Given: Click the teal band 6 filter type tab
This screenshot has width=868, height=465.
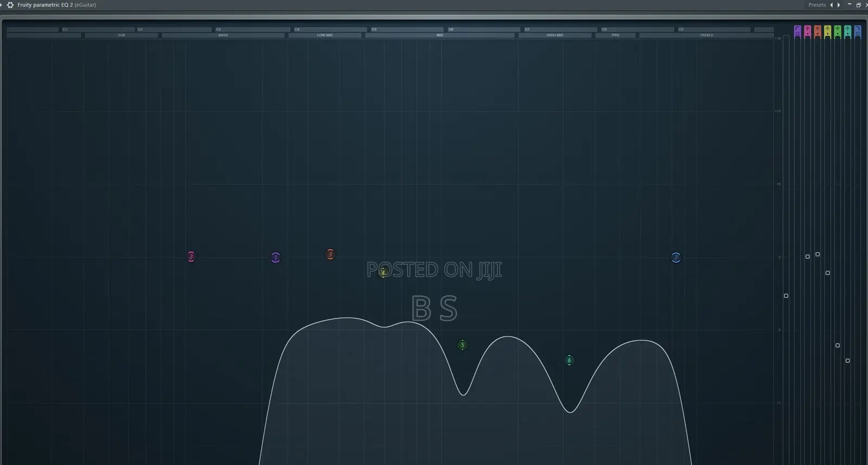Looking at the screenshot, I should click(847, 32).
